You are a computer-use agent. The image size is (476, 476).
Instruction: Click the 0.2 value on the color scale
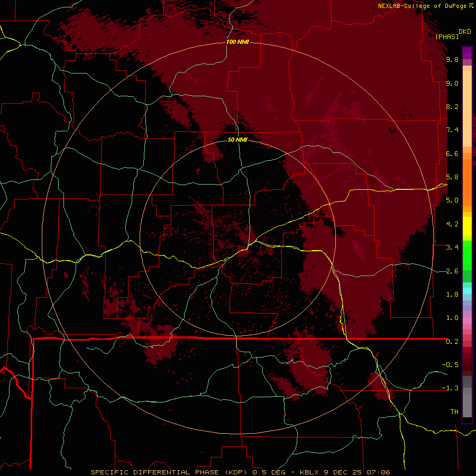click(452, 342)
